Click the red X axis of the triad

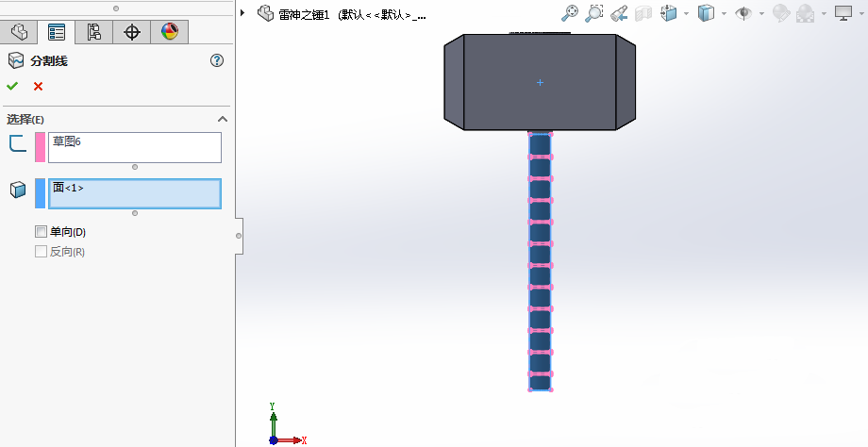[x=290, y=440]
